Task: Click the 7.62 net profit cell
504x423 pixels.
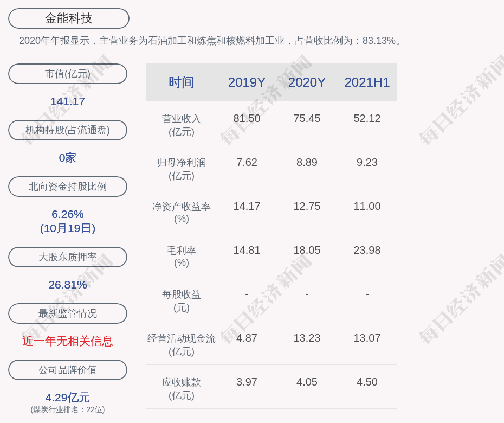Action: click(x=247, y=163)
